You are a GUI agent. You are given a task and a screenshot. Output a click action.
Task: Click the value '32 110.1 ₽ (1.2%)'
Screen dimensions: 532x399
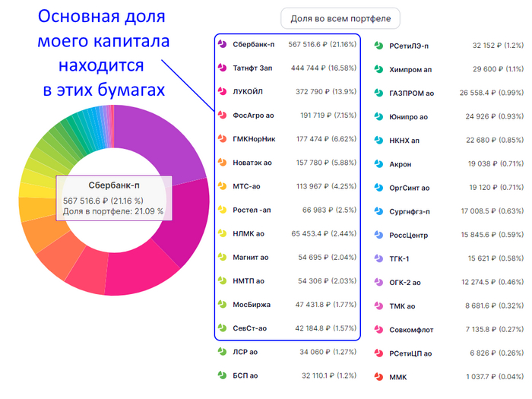click(329, 375)
